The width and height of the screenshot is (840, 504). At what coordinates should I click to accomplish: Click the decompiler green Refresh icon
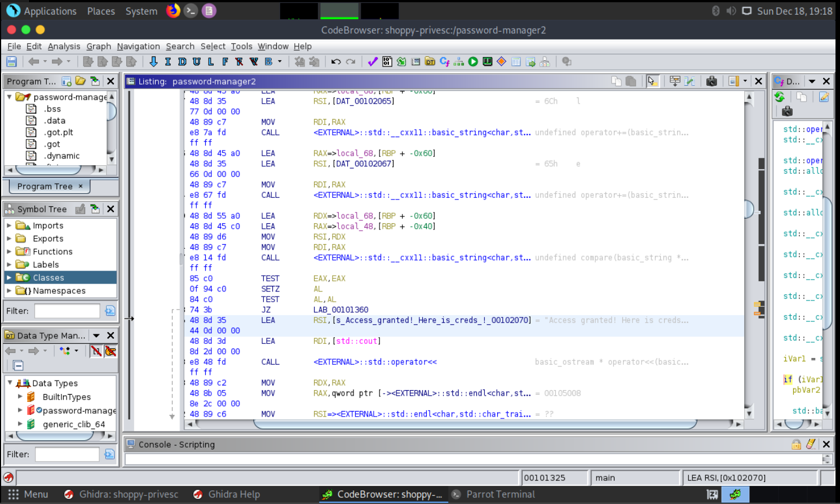click(780, 97)
